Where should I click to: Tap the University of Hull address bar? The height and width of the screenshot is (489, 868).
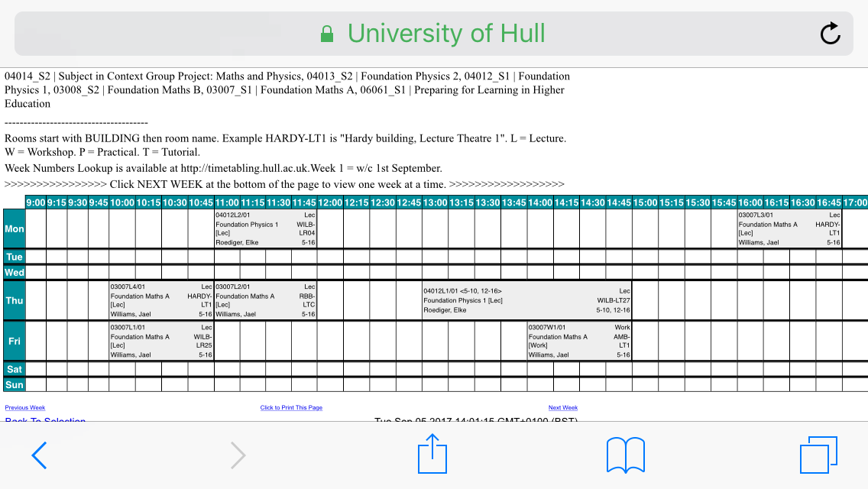tap(445, 34)
